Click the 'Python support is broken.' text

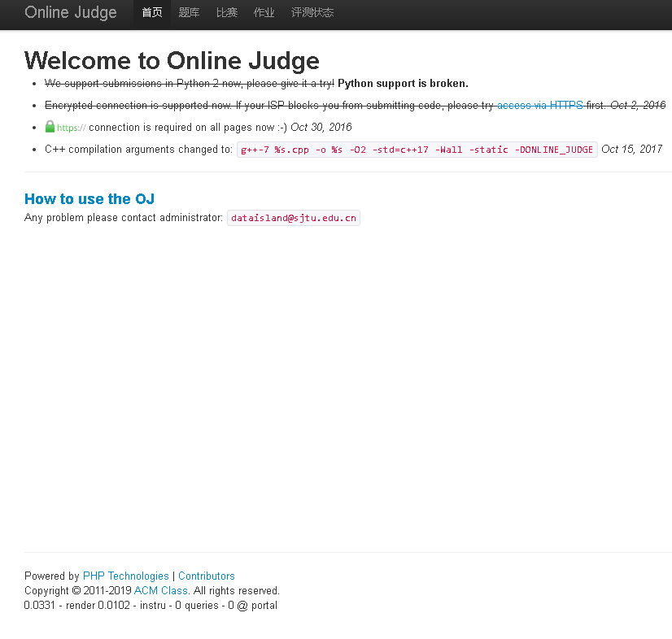(x=403, y=84)
